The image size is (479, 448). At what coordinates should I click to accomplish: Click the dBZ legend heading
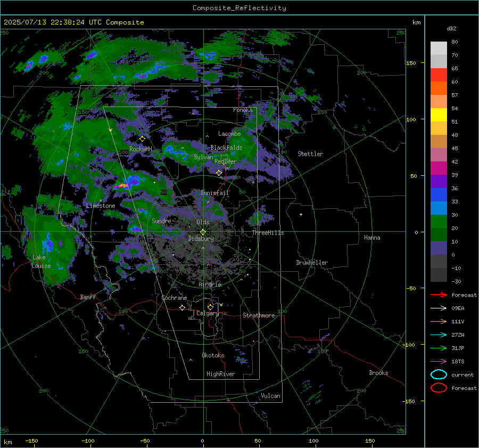(451, 28)
